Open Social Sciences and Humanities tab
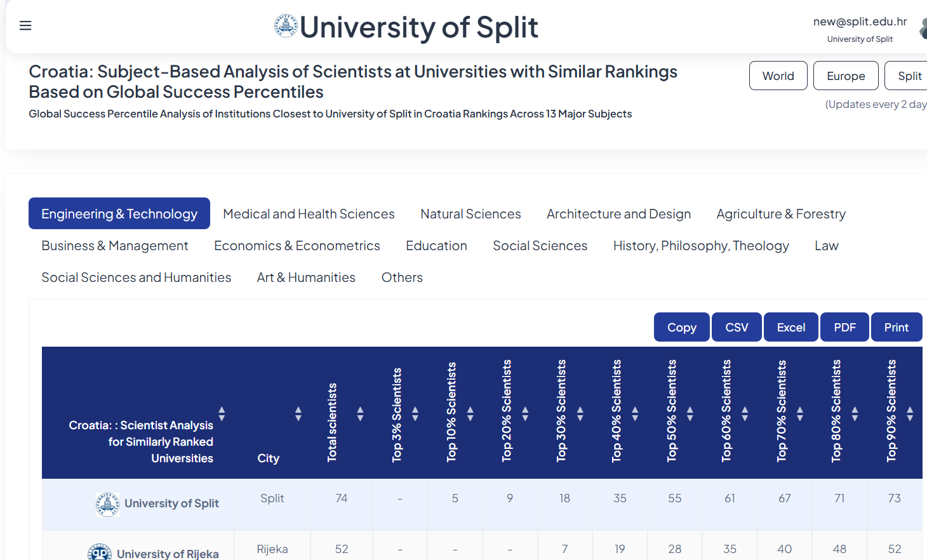927x560 pixels. tap(137, 277)
